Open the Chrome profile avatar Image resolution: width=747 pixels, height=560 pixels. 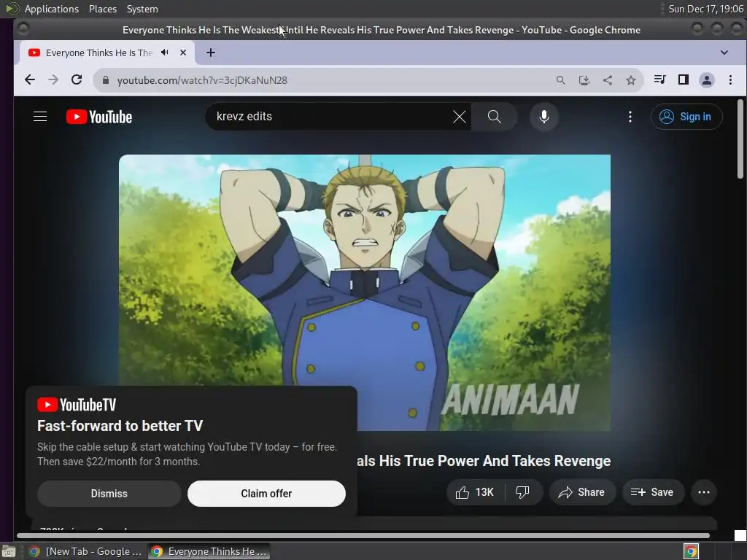[706, 80]
